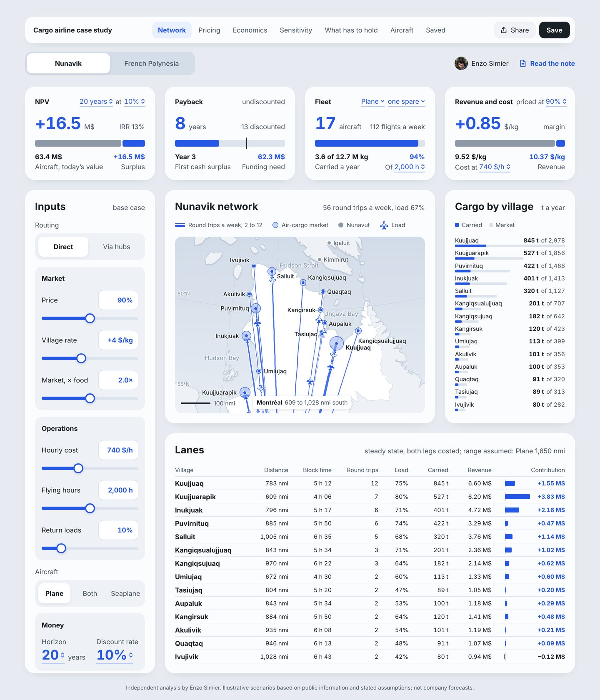Select Direct routing option

point(63,247)
